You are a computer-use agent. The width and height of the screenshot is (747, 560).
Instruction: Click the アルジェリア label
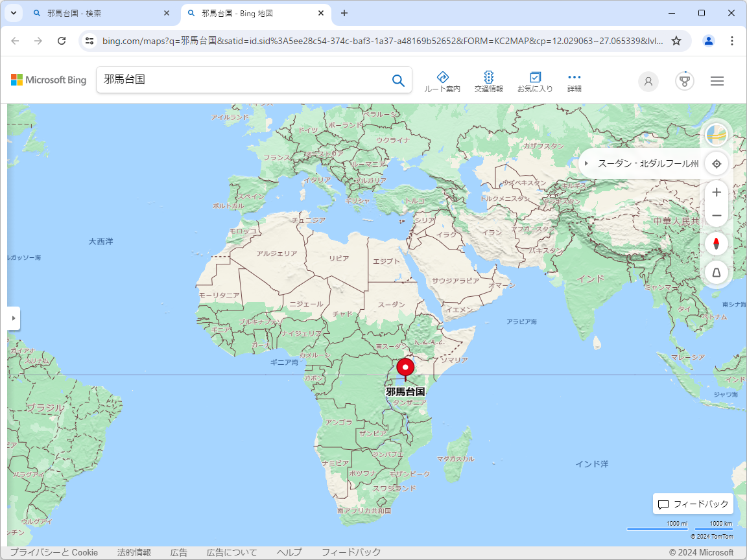pos(276,253)
